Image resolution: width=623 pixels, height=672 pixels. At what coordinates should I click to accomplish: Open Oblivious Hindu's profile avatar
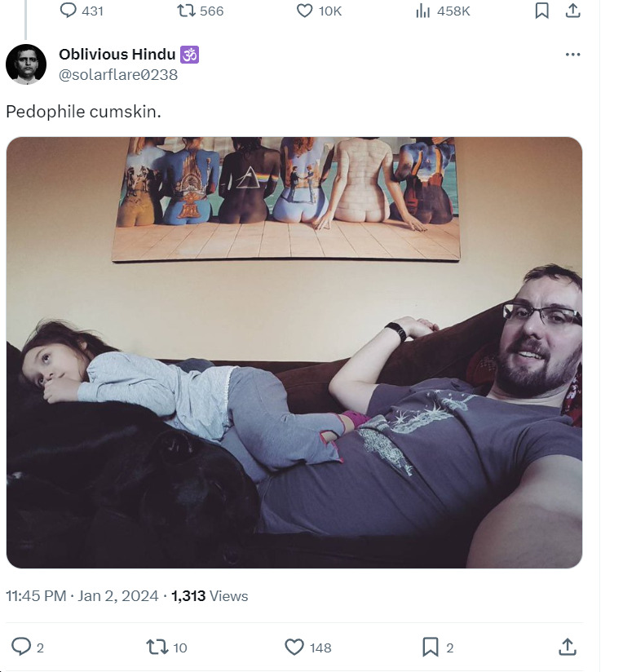tap(26, 64)
